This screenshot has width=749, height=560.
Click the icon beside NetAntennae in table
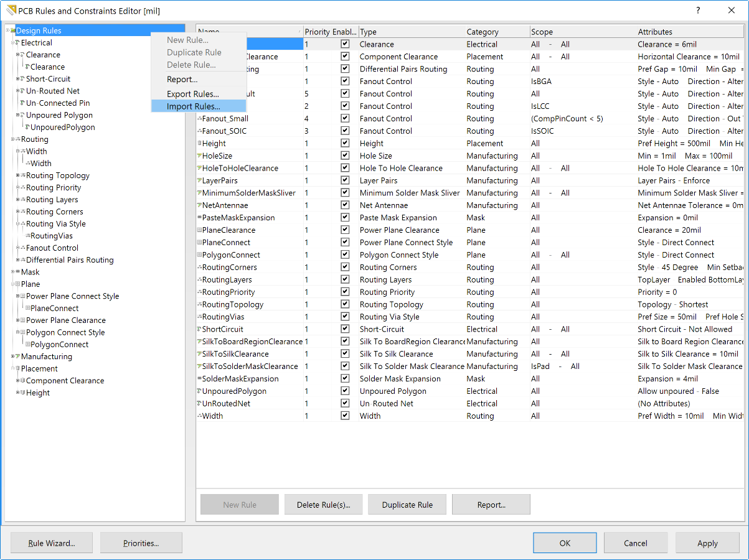coord(199,205)
